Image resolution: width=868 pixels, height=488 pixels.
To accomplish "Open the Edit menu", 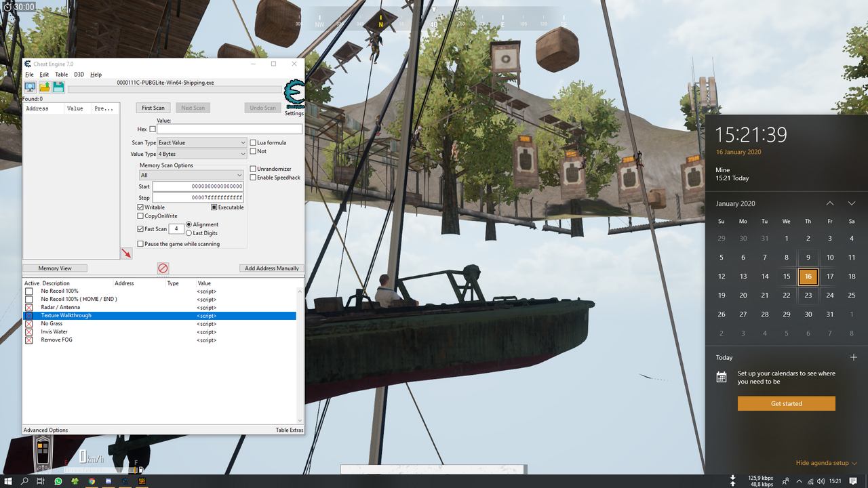I will pyautogui.click(x=44, y=75).
